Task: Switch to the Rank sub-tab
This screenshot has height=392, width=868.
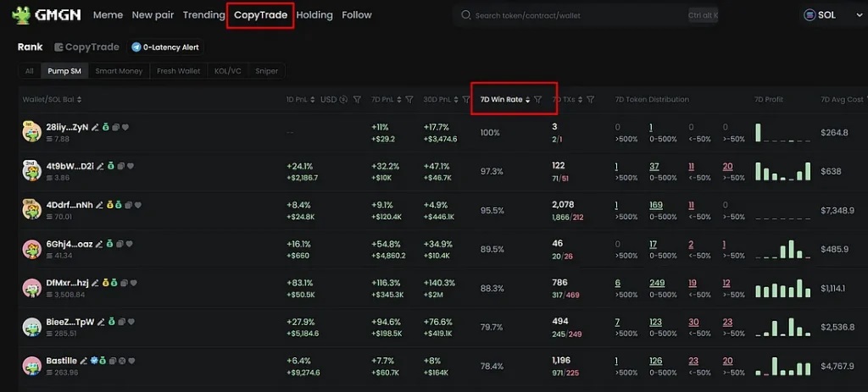Action: [30, 47]
